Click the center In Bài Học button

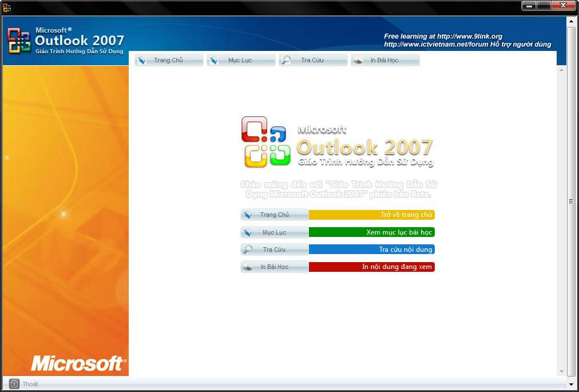pyautogui.click(x=275, y=267)
